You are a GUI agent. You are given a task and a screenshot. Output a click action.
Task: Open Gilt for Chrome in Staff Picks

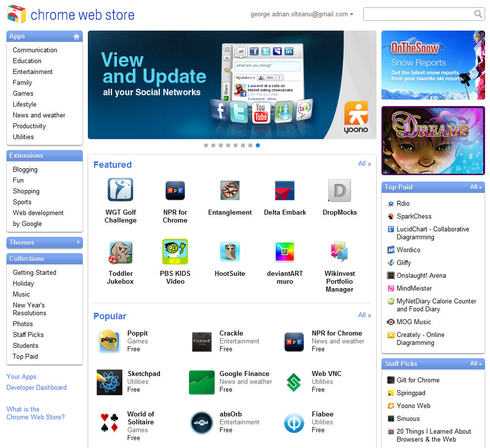point(418,380)
